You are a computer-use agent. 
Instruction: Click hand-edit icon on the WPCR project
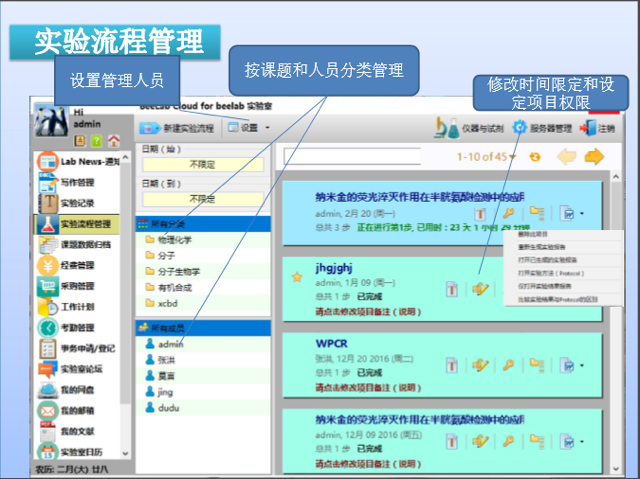480,365
